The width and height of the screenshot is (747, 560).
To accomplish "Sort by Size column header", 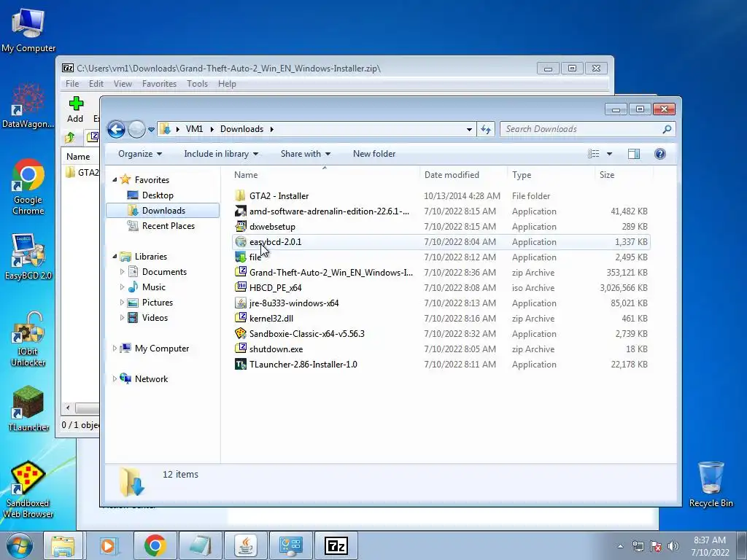I will click(x=624, y=175).
